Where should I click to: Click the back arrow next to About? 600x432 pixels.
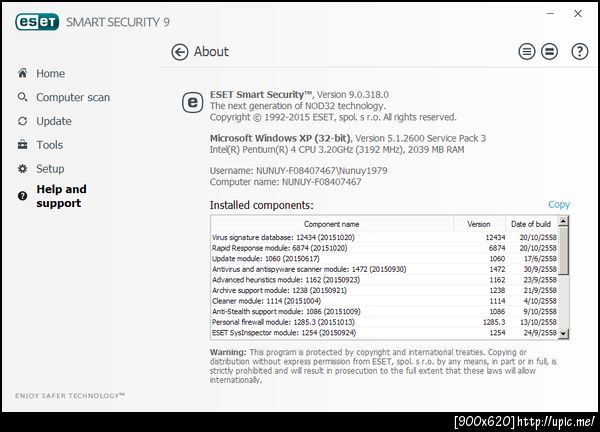[x=180, y=52]
